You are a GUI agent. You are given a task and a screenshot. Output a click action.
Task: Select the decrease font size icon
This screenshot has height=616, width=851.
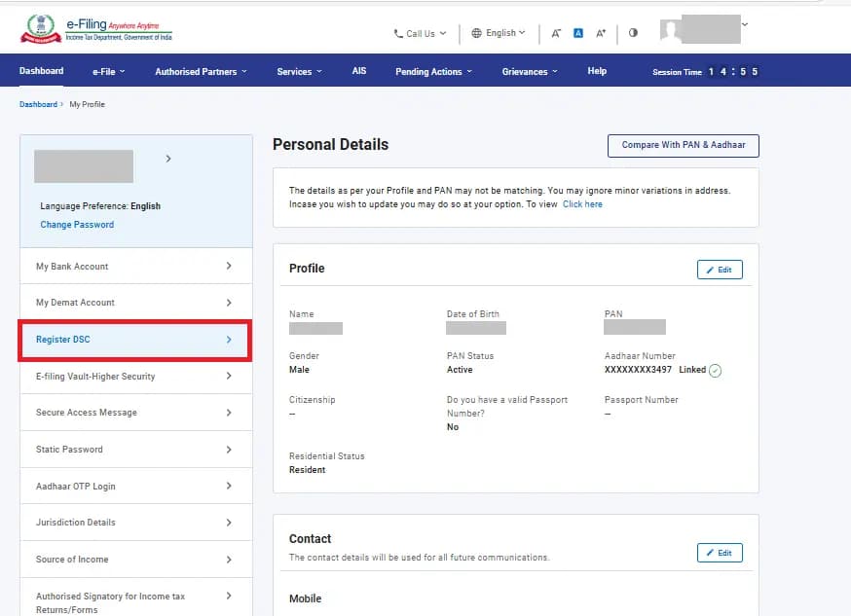point(556,32)
